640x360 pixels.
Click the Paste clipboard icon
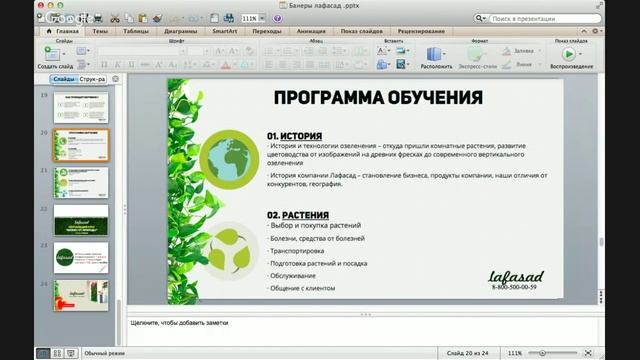click(143, 18)
